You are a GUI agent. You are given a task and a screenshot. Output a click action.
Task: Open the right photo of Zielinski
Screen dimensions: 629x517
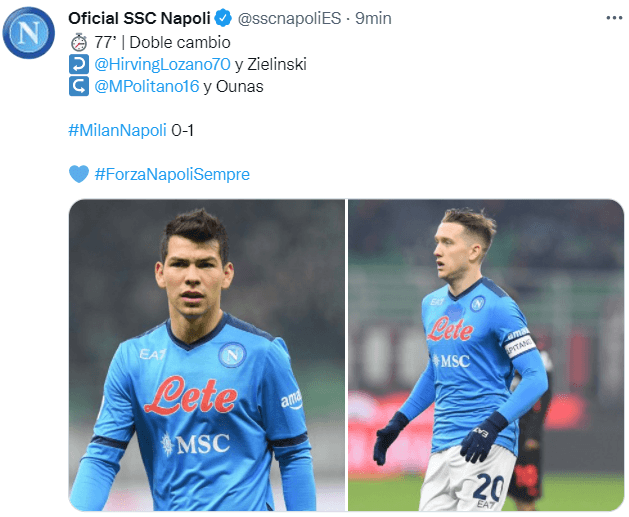pos(486,355)
